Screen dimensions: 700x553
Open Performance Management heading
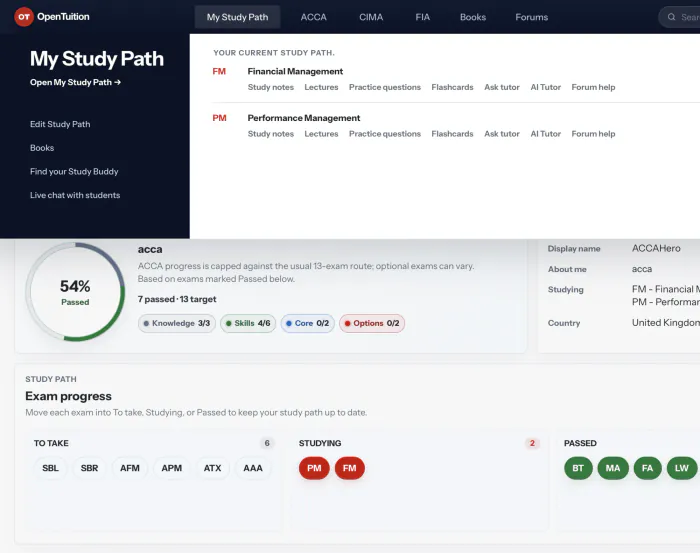(x=304, y=118)
